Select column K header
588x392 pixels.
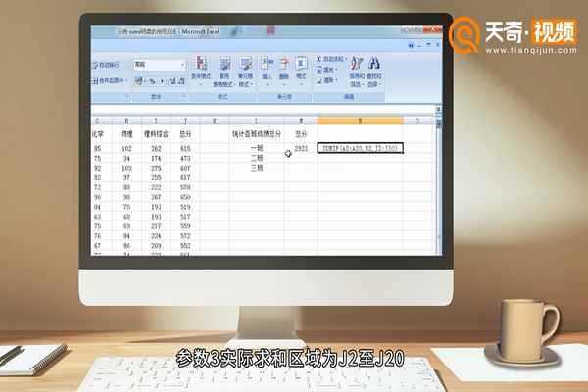point(215,121)
